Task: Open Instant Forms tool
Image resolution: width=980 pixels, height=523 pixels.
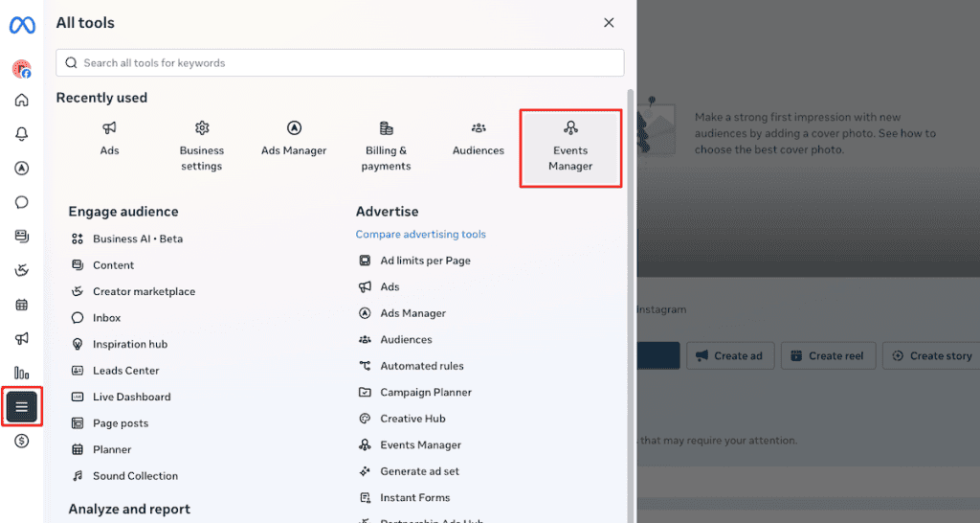Action: tap(405, 497)
